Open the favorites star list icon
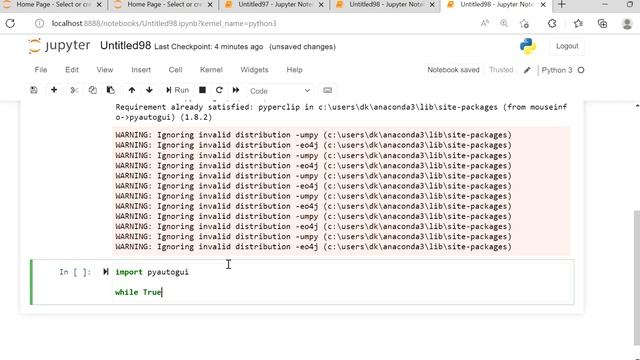This screenshot has width=640, height=360. click(x=578, y=24)
